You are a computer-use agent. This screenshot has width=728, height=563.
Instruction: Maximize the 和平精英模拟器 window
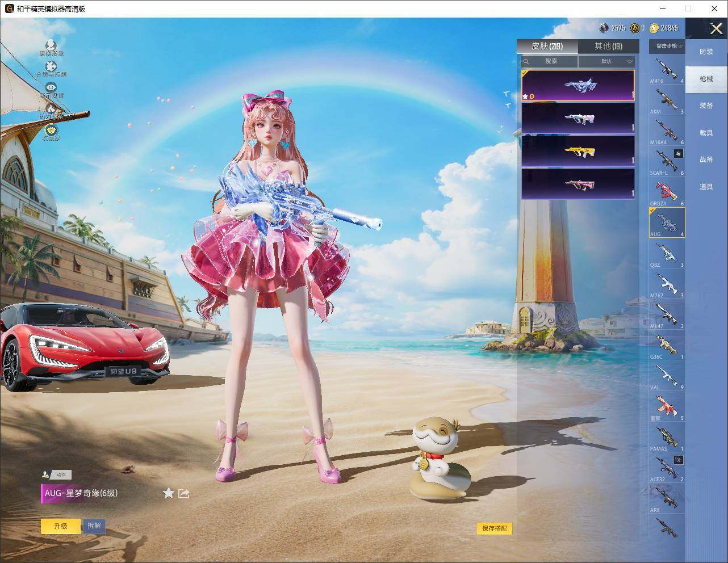coord(688,9)
